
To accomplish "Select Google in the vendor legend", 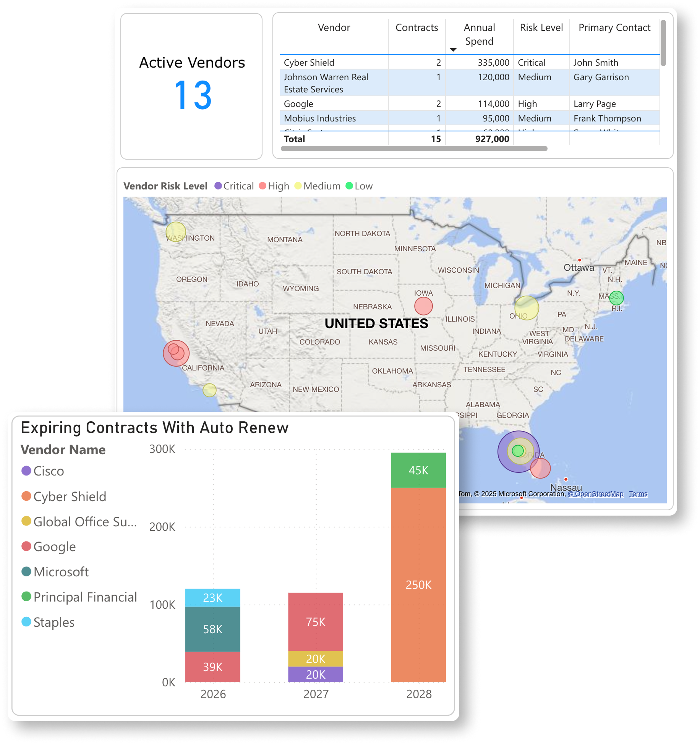I will pos(49,547).
